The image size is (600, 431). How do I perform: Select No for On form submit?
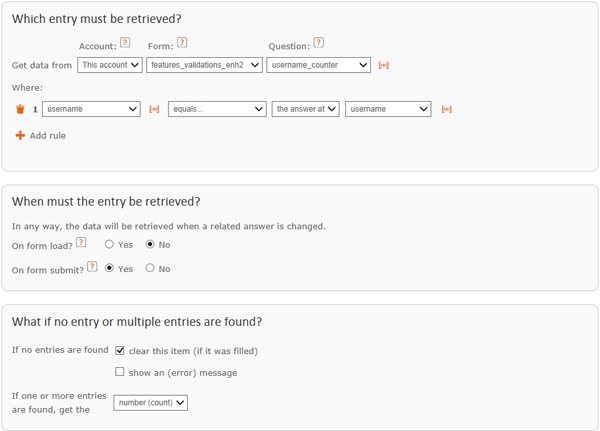point(150,268)
